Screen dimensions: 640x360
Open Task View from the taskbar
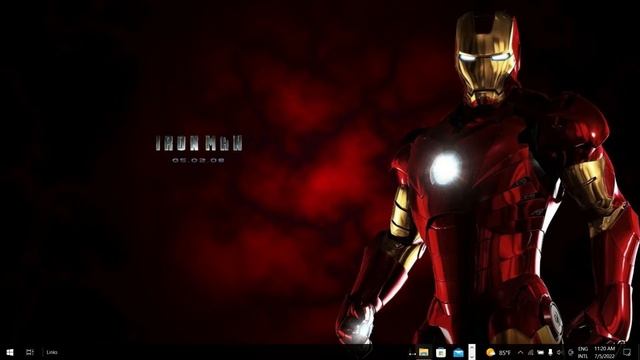30,352
